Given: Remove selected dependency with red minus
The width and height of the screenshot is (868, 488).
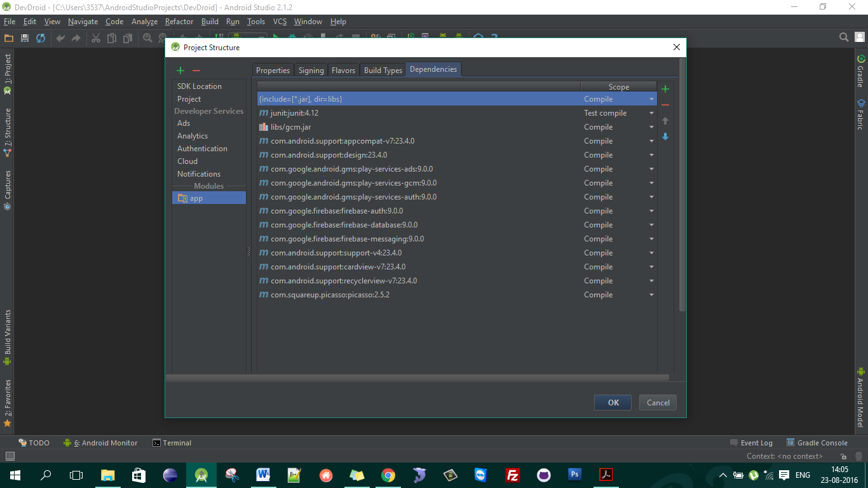Looking at the screenshot, I should (665, 105).
